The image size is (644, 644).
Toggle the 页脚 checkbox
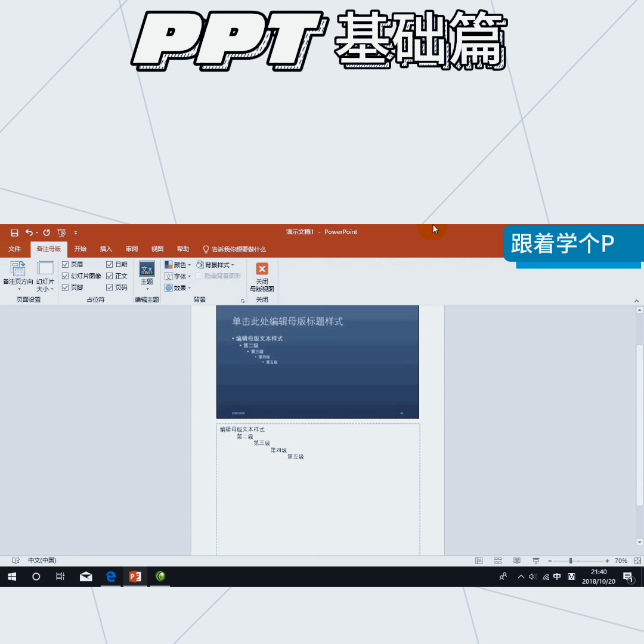[x=66, y=287]
